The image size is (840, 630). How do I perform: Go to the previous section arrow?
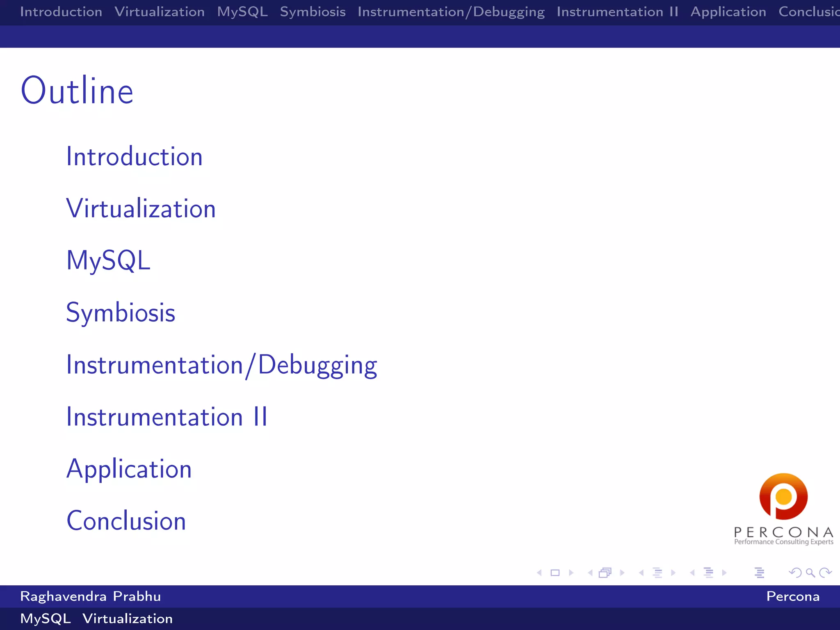(x=692, y=573)
